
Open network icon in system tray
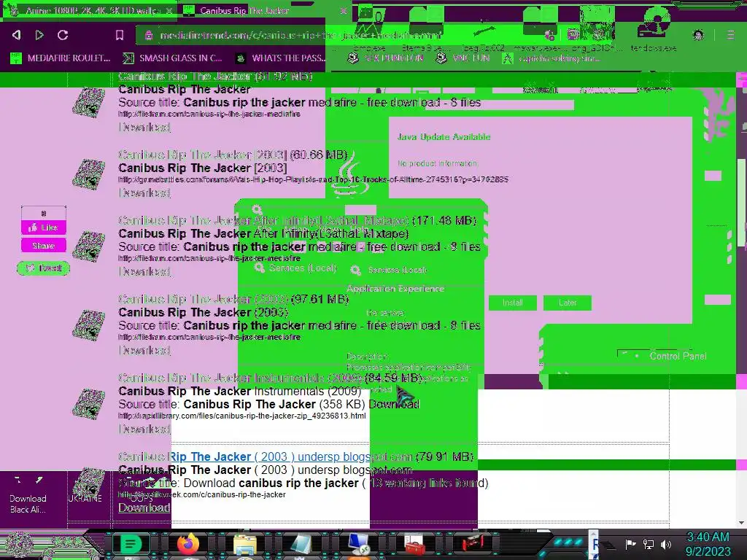(648, 544)
